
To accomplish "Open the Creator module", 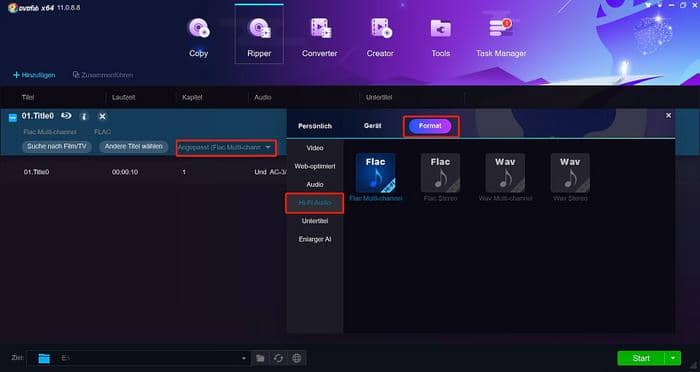I will (x=380, y=38).
